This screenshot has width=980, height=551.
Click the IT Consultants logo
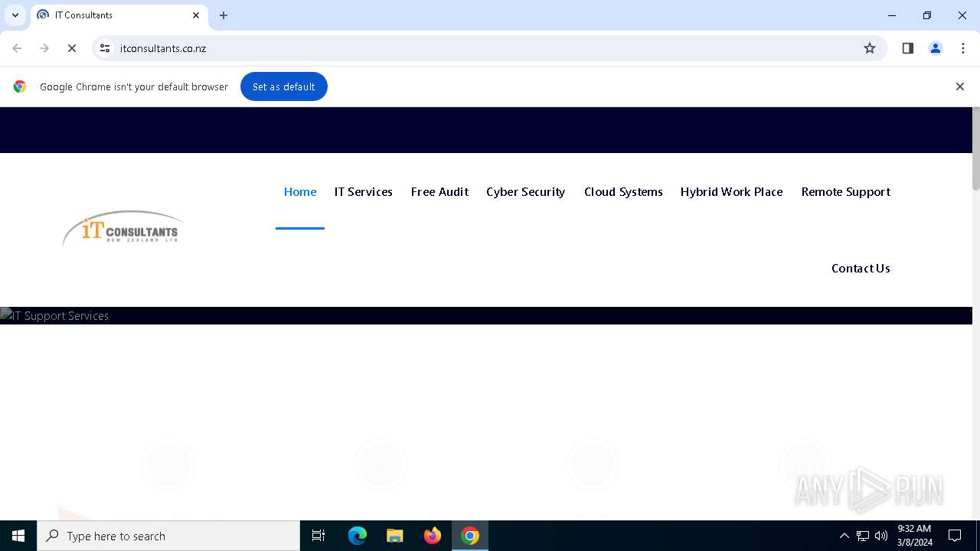122,229
